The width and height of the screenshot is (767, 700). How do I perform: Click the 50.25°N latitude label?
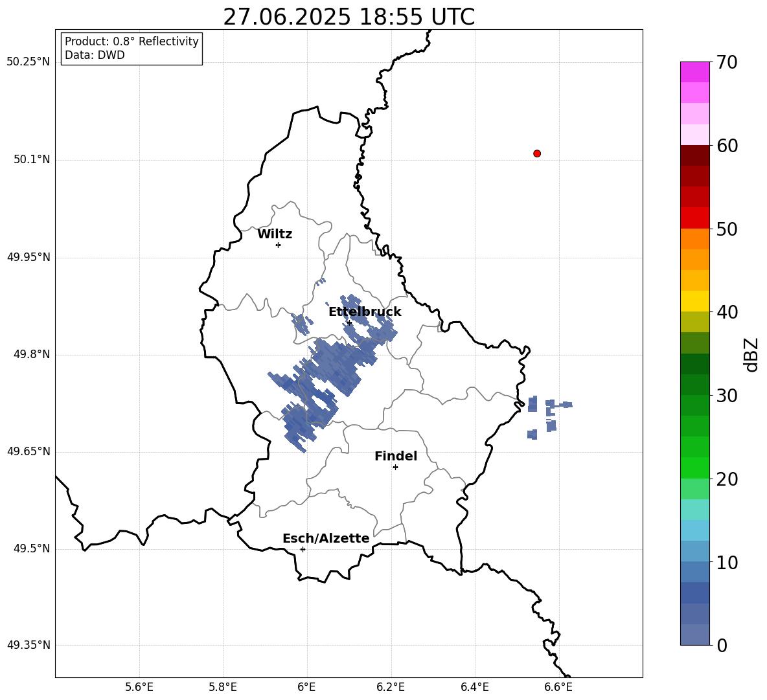[x=29, y=62]
